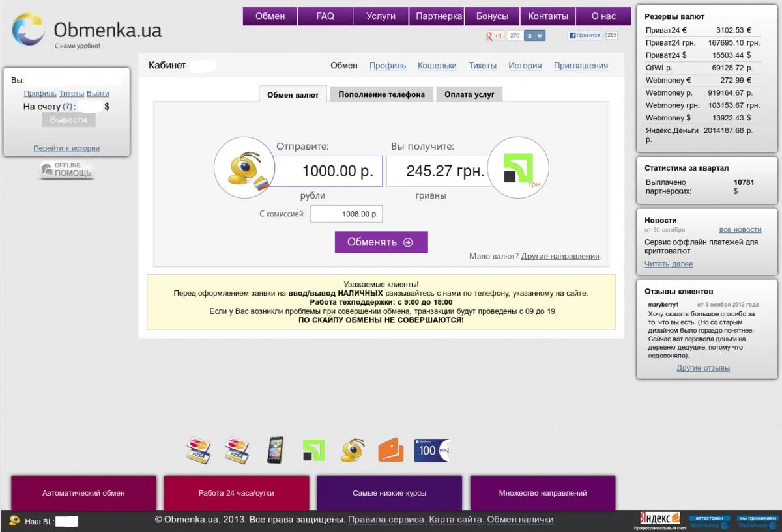Open the Правила сервиса footer link
Image resolution: width=782 pixels, height=532 pixels.
pos(387,520)
